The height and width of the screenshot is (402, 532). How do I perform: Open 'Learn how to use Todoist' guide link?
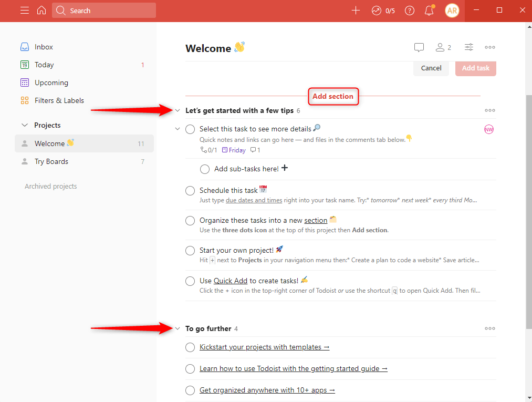294,369
